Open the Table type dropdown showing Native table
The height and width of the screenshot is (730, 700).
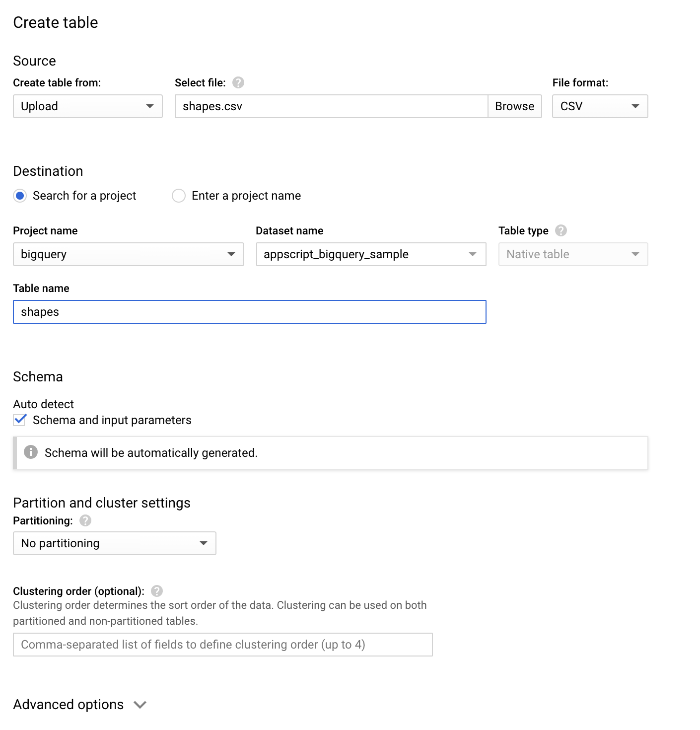point(572,254)
